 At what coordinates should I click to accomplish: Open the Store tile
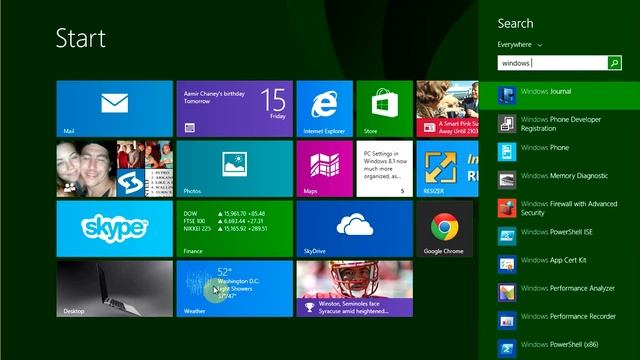click(x=384, y=109)
